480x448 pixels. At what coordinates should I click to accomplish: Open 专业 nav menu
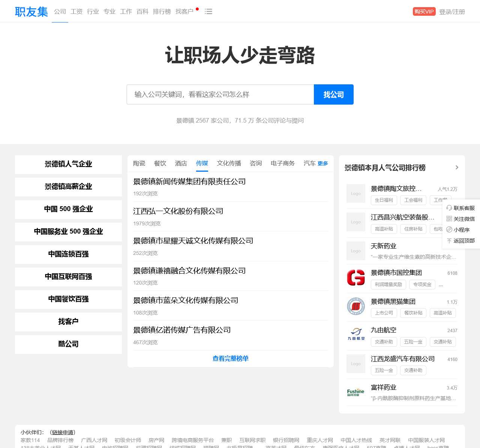(109, 12)
